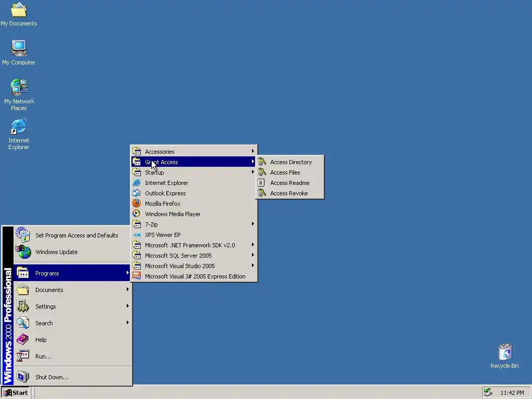Open Windows Update from Start menu
Image resolution: width=532 pixels, height=399 pixels.
coord(73,252)
